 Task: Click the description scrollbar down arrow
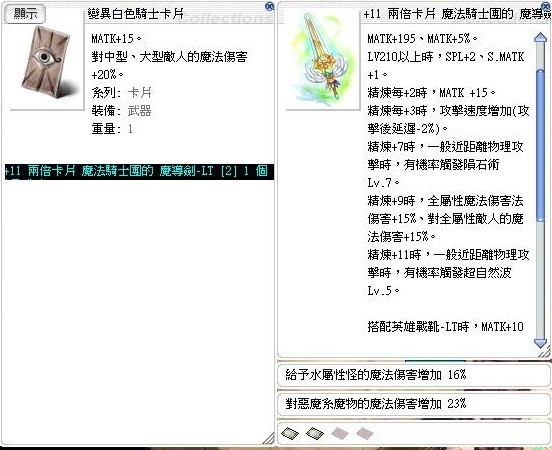pos(540,343)
